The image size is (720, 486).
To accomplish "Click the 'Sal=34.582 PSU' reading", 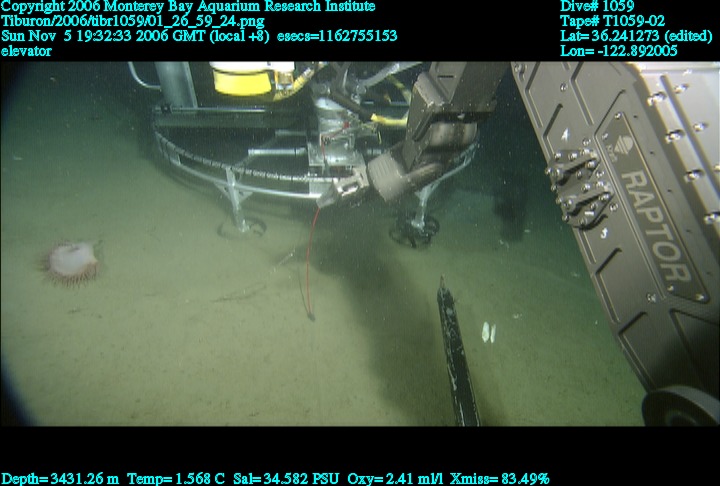I will [286, 479].
